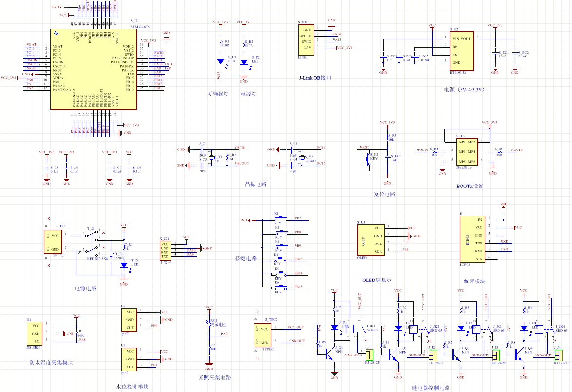Select the X_JD1 download port header

coord(165,250)
